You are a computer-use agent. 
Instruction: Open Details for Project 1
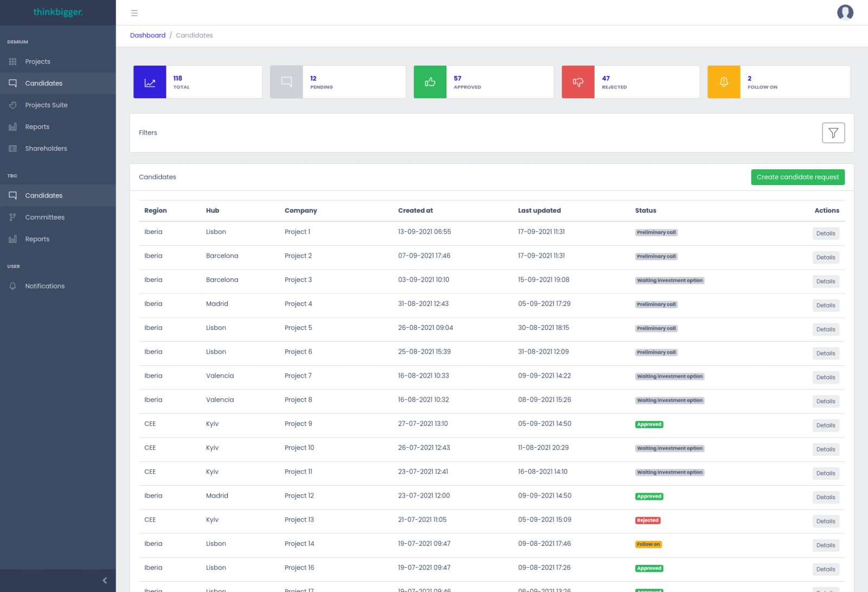point(825,234)
